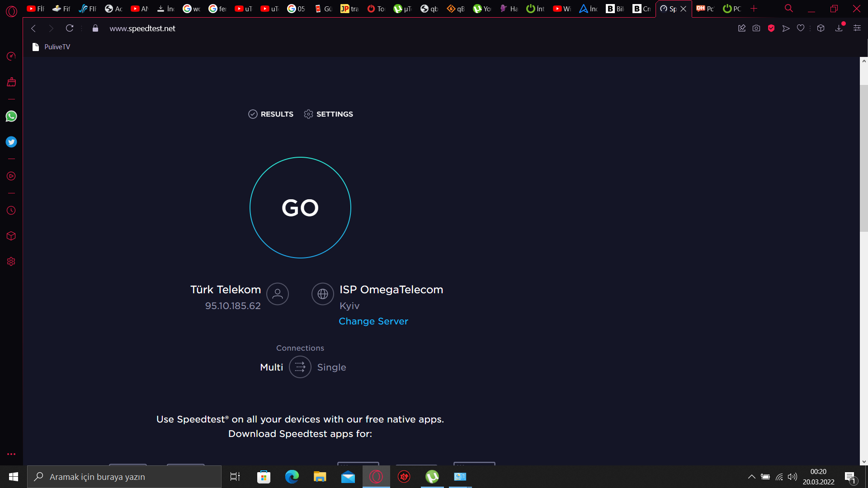Open Twitter from the Opera sidebar
The height and width of the screenshot is (488, 868).
tap(11, 142)
